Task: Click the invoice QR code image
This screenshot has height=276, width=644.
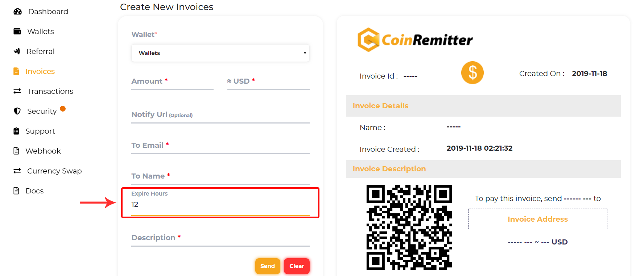Action: click(x=409, y=227)
